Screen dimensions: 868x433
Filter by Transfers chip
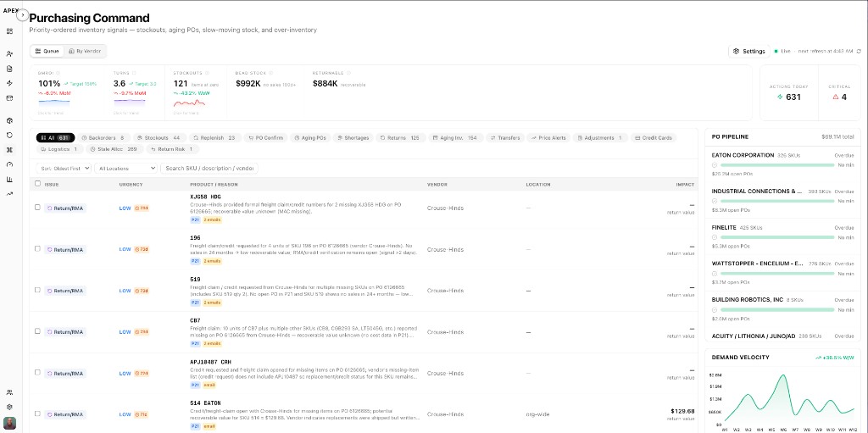505,138
